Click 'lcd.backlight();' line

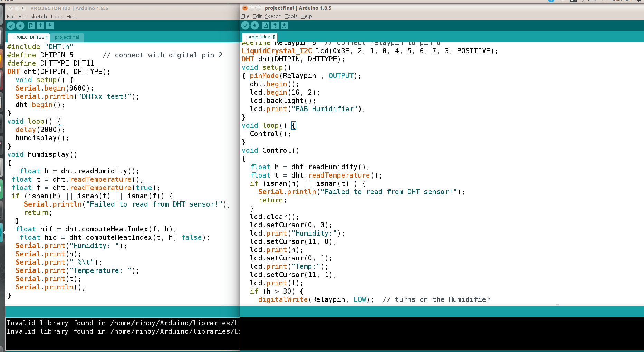click(283, 101)
